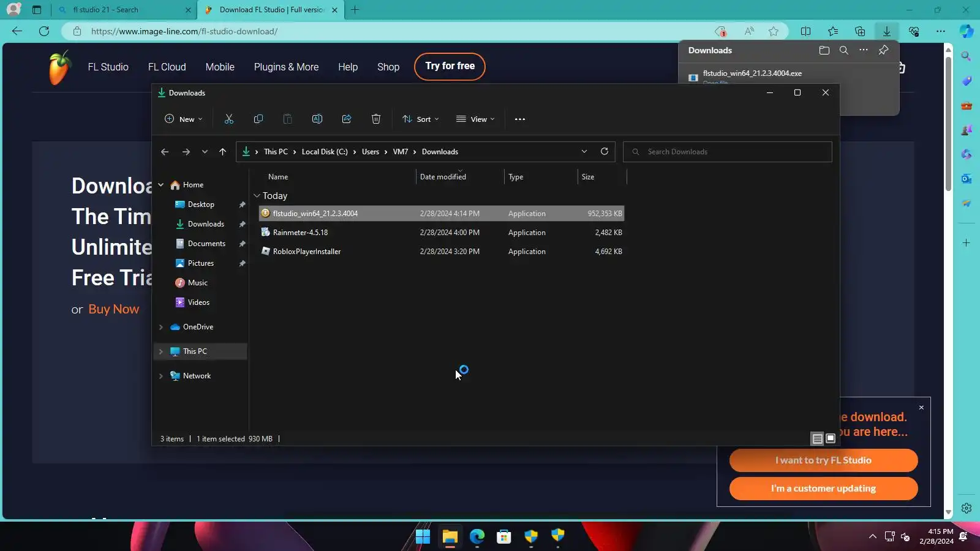Toggle Edge split screen
Screen dimensions: 980x551
806,31
